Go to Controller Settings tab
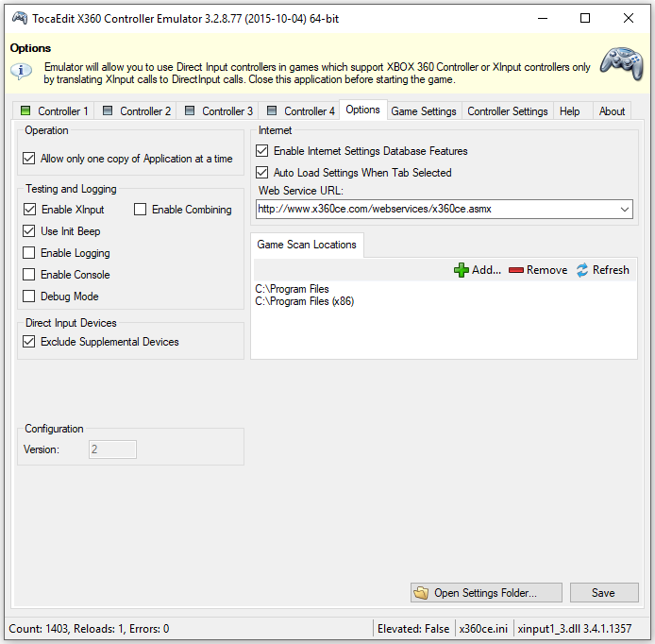Image resolution: width=655 pixels, height=644 pixels. tap(508, 111)
